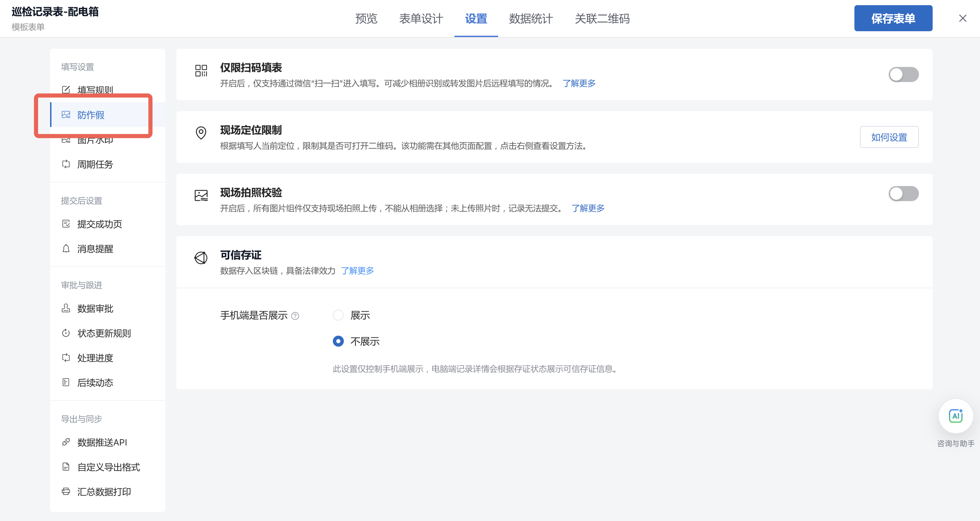Click the 防作假 sidebar icon

pos(66,115)
